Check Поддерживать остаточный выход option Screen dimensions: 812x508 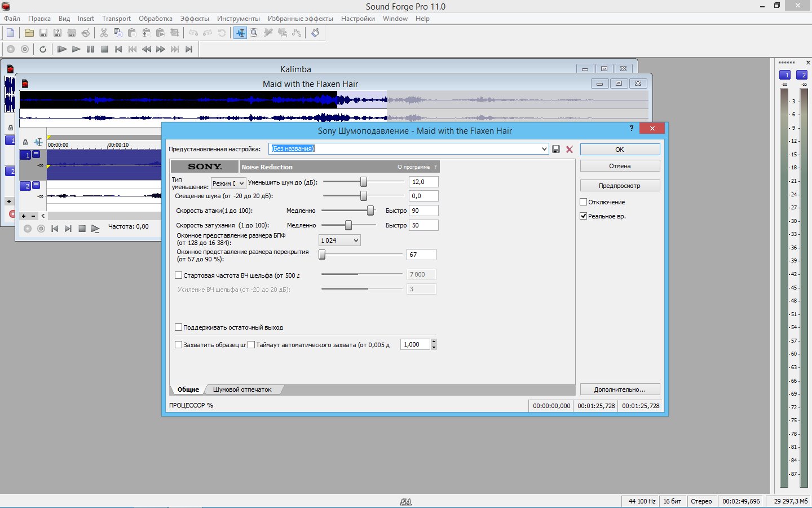click(179, 327)
